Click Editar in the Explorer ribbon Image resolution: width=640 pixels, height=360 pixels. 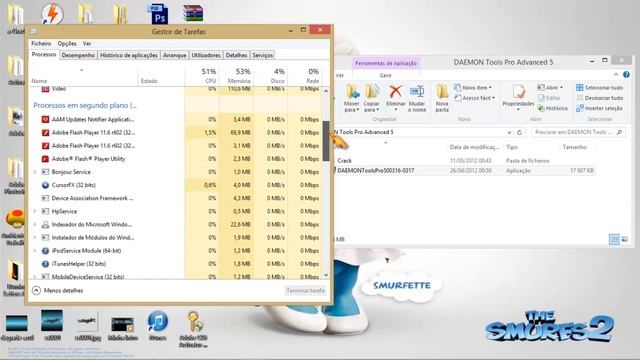tap(549, 98)
